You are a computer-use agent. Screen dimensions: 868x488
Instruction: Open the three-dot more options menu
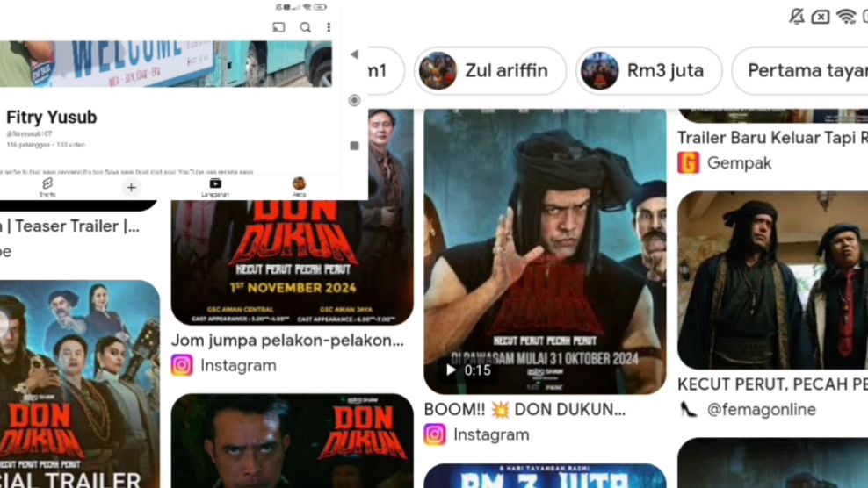coord(329,27)
